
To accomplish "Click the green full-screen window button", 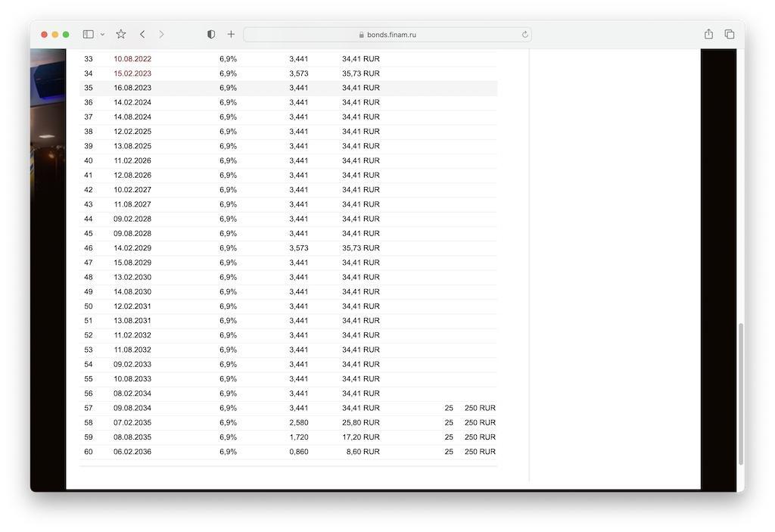I will pos(66,35).
